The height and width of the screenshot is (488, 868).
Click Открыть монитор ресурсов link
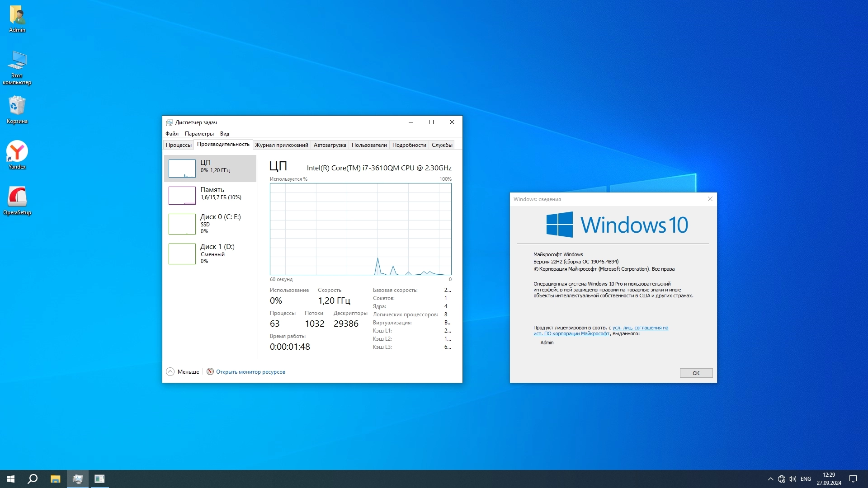click(x=250, y=372)
